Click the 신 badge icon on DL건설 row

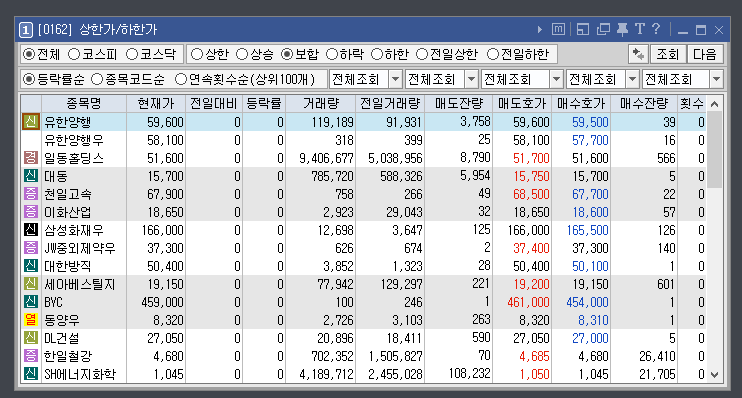(x=31, y=337)
